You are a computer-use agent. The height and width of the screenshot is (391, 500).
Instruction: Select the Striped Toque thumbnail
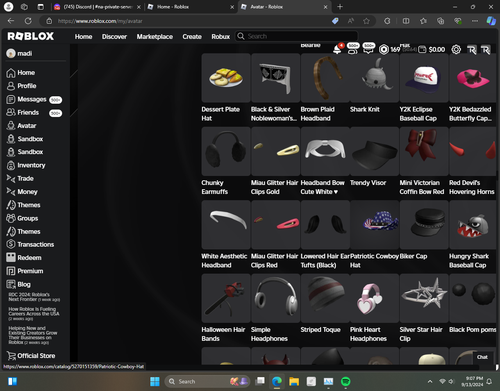click(325, 298)
